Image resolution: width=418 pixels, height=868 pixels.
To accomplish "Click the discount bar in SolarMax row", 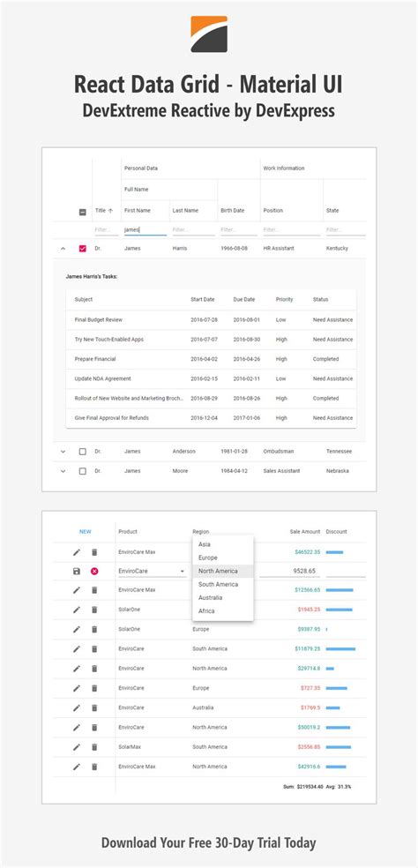I will click(339, 747).
